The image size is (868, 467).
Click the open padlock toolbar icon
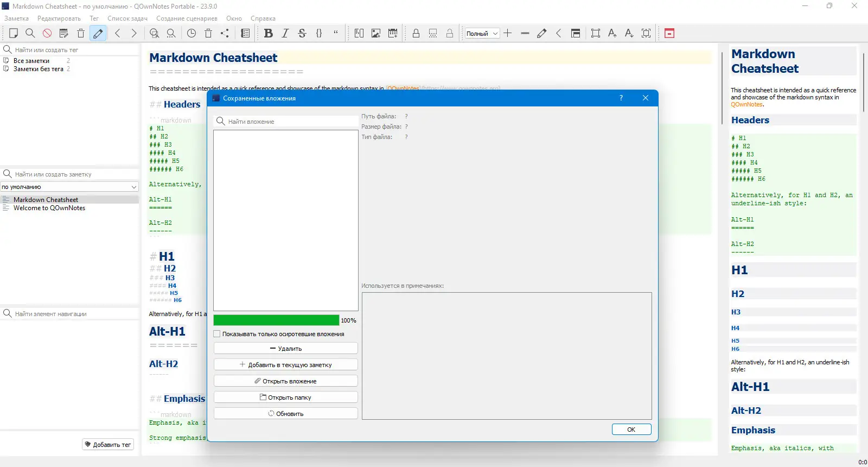(x=450, y=33)
